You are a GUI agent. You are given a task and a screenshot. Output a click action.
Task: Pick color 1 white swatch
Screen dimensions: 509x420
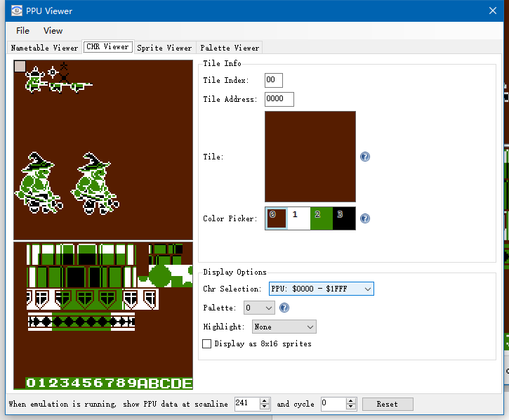tap(299, 218)
